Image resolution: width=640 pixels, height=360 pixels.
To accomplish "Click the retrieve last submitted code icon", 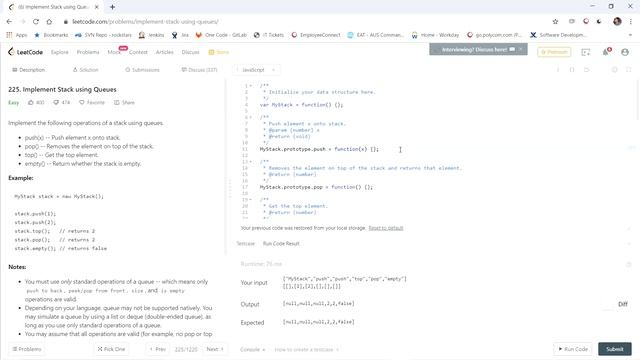I will click(587, 70).
